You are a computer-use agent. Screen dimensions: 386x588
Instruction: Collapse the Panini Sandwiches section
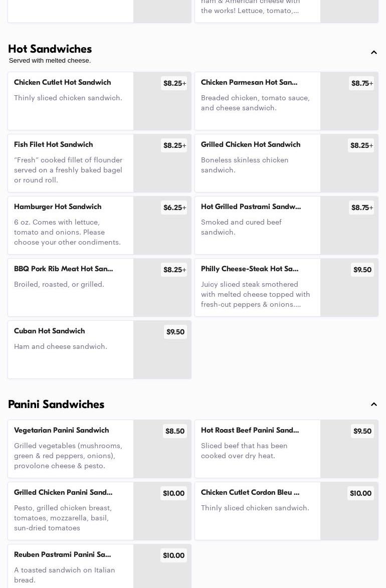click(x=374, y=405)
